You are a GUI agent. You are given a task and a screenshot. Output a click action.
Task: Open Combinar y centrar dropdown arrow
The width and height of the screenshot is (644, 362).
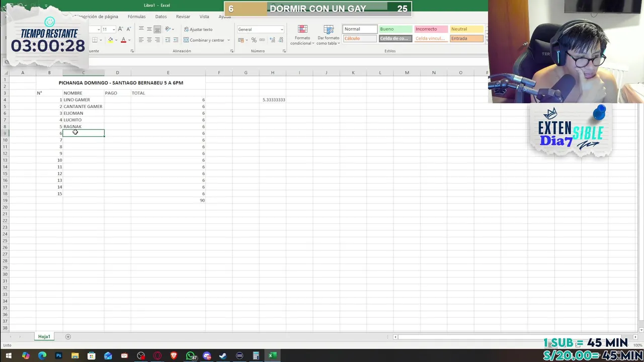(228, 40)
